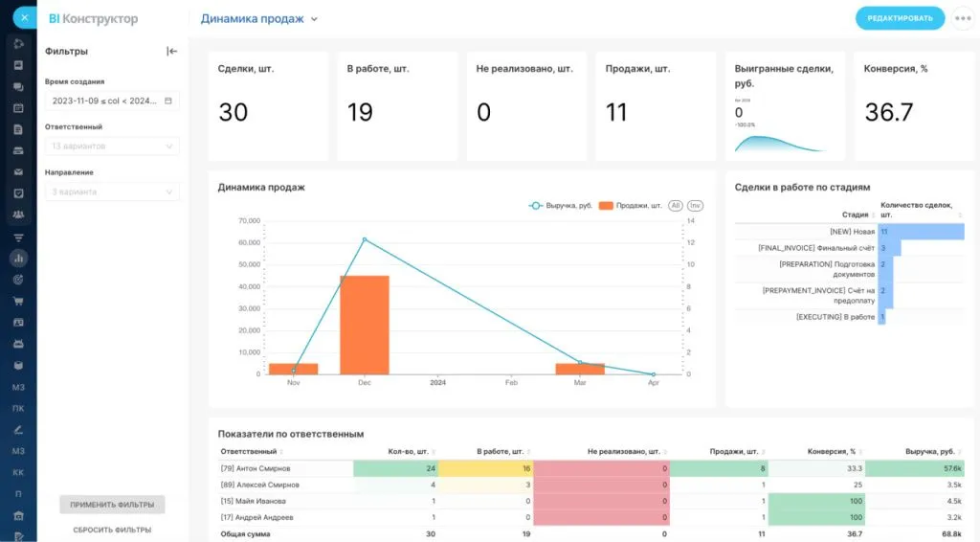The width and height of the screenshot is (980, 542).
Task: Click ПРИМЕНИТЬ ФИЛЬТРЫ button
Action: pyautogui.click(x=112, y=505)
